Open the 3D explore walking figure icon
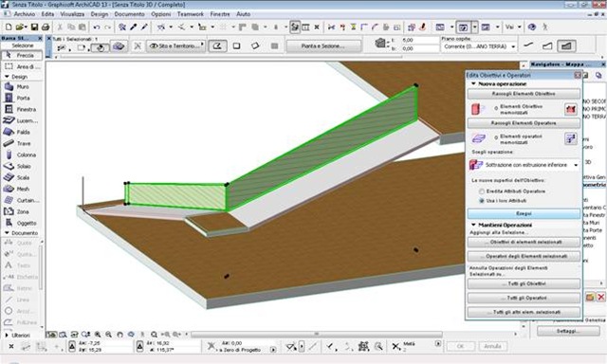Screen dimensions: 607x364 [x=545, y=27]
